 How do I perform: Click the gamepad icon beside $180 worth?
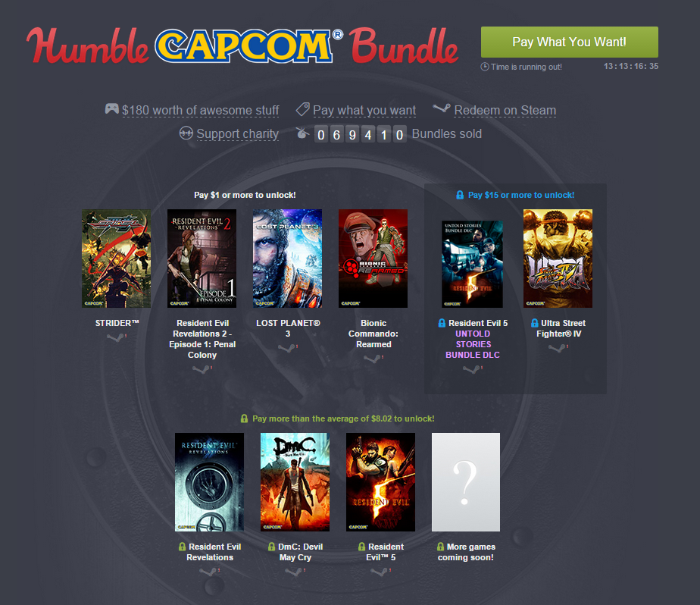[x=112, y=108]
